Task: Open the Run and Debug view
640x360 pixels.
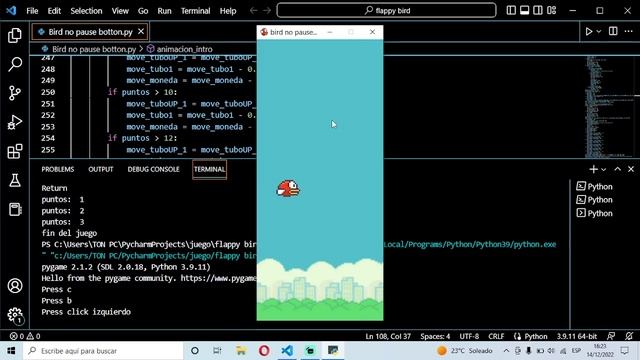Action: [x=15, y=122]
